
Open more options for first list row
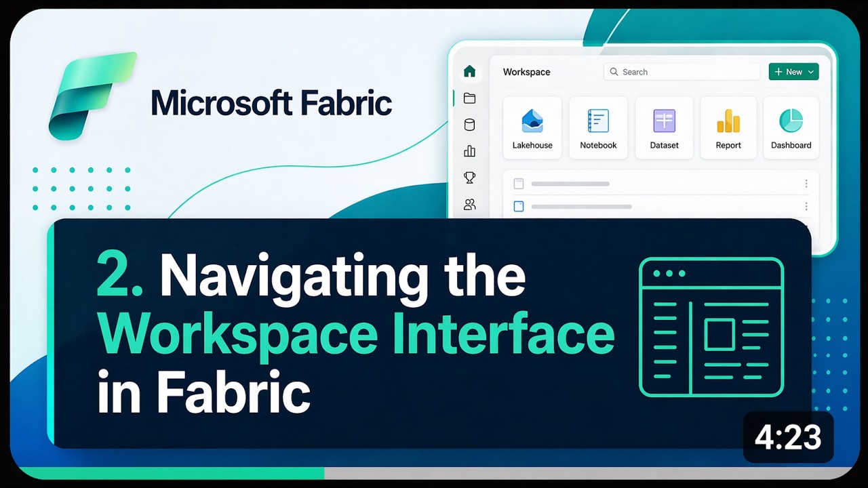click(806, 184)
